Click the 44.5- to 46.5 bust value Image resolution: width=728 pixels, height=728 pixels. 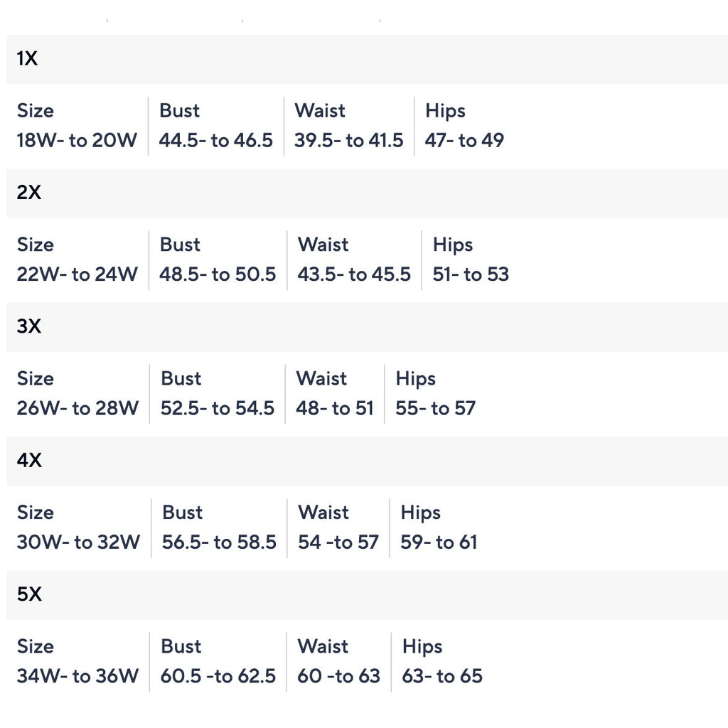point(216,140)
